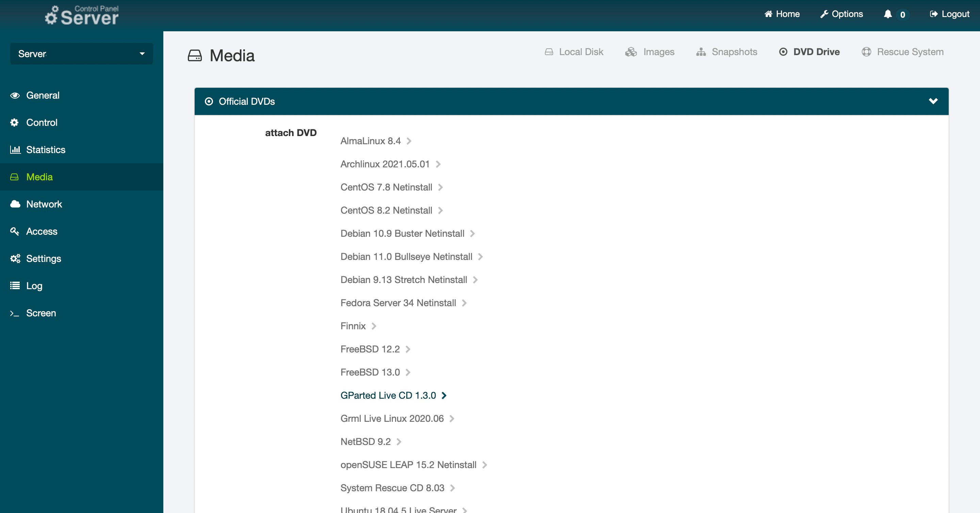Open the Rescue System tab
Viewport: 980px width, 513px height.
click(903, 52)
